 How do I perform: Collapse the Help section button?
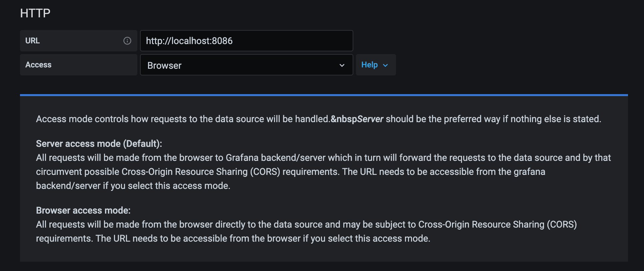tap(376, 65)
